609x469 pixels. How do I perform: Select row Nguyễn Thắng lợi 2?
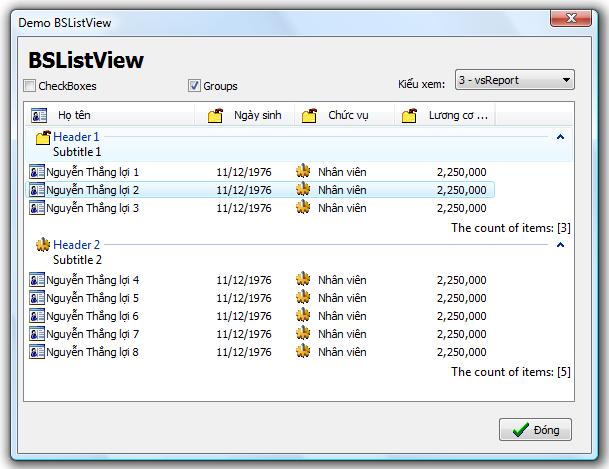pos(260,190)
